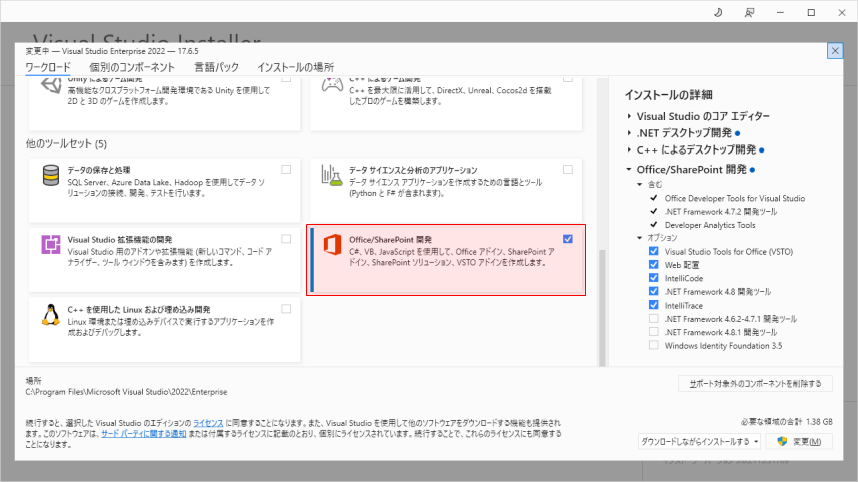The height and width of the screenshot is (482, 858).
Task: Click the night mode moon icon in title bar
Action: click(x=718, y=12)
